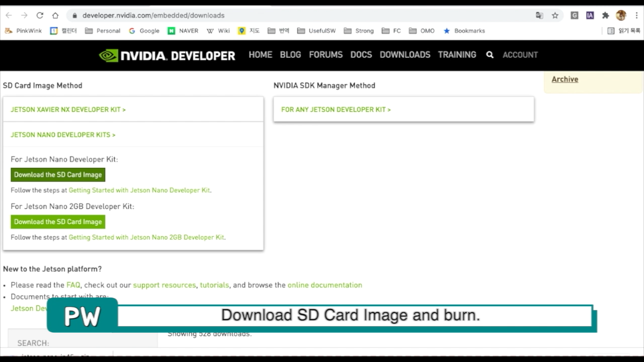Click the browser forward arrow
Screen dimensions: 644x362
(24, 15)
